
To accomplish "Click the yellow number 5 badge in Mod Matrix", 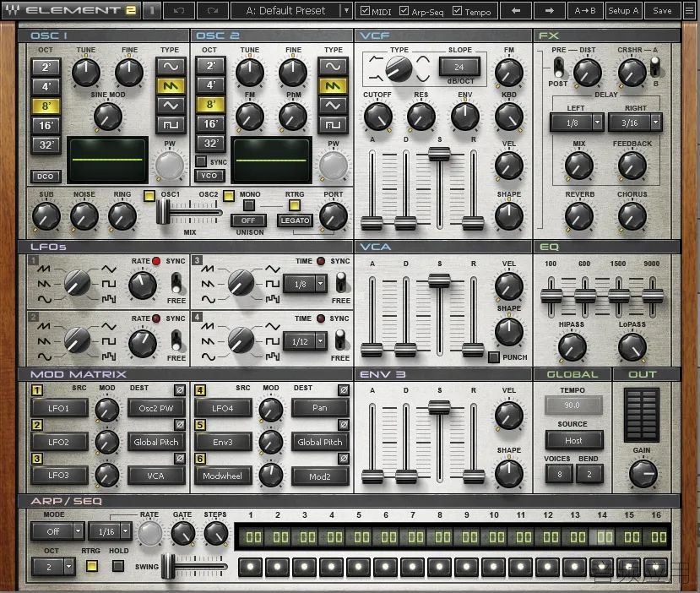I will click(x=200, y=425).
